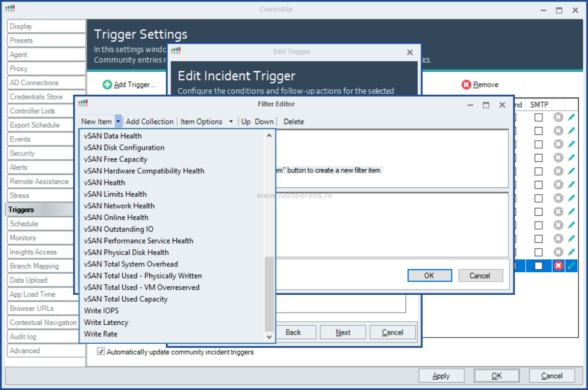Open the Monitors settings tab

[41, 237]
